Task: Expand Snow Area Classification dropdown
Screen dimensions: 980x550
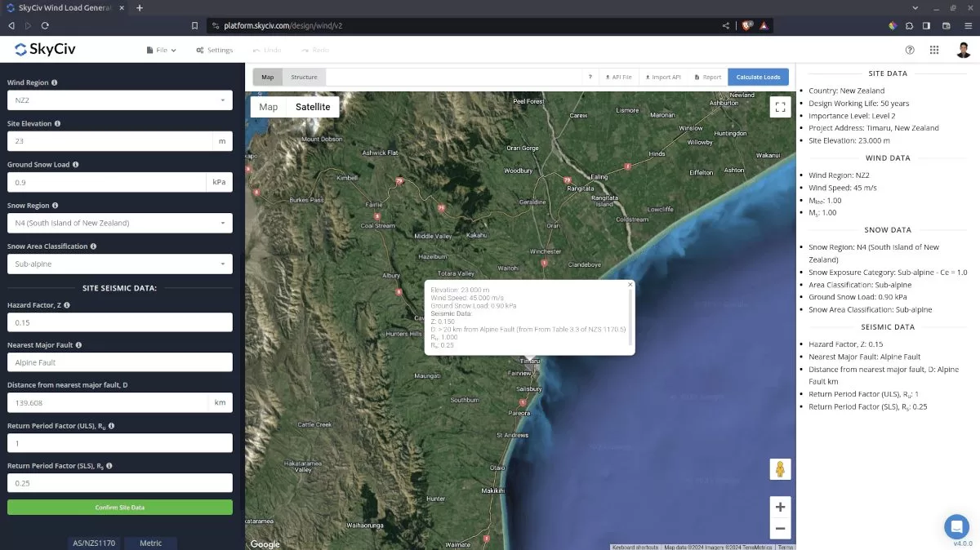Action: (119, 264)
